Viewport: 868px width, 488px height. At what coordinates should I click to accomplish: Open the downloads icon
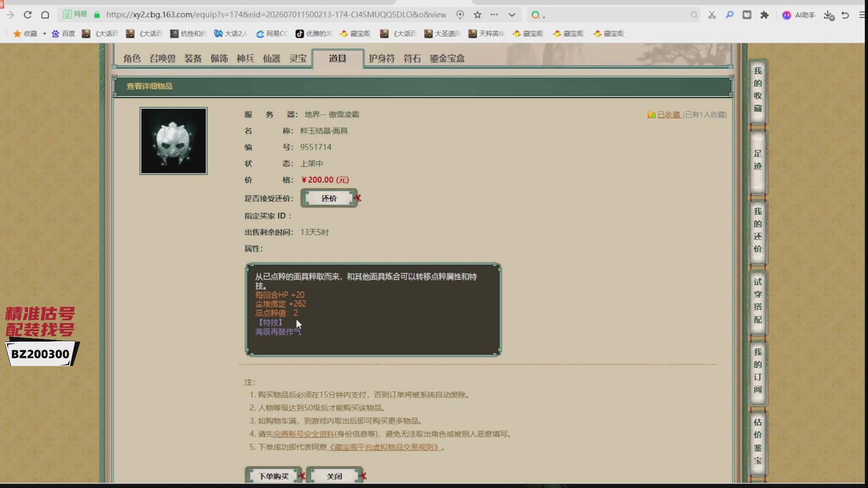pyautogui.click(x=829, y=15)
